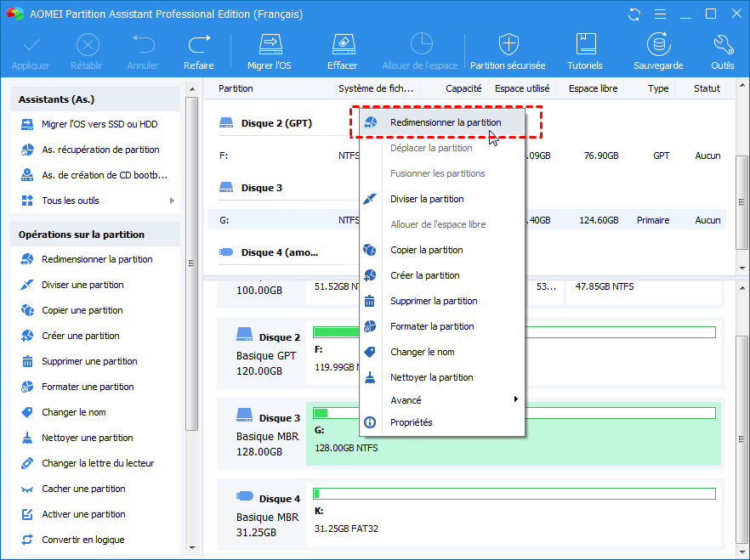Click the refresh icon in the title bar
This screenshot has height=560, width=750.
click(x=634, y=14)
